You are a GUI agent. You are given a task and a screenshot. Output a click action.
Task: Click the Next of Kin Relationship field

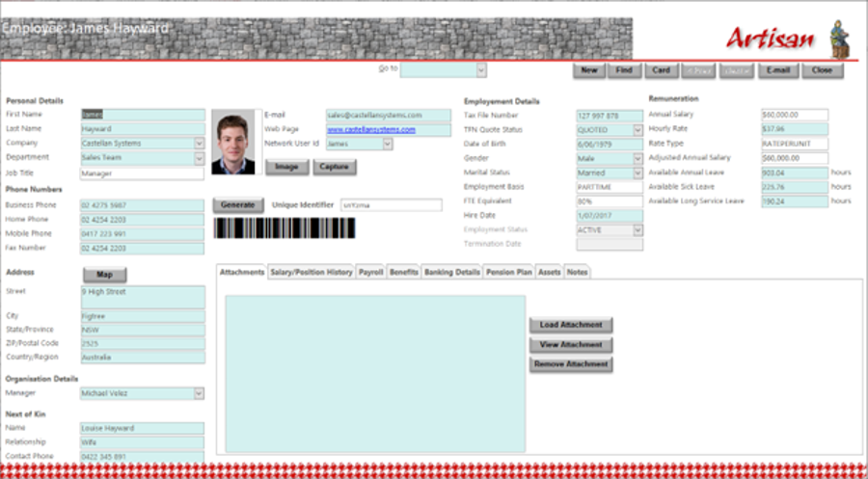(142, 442)
